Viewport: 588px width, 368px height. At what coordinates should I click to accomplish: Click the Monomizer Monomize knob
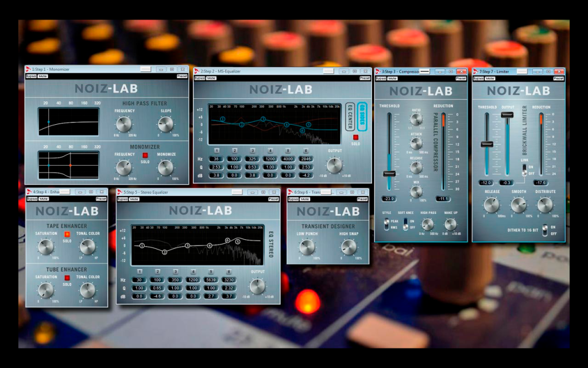pyautogui.click(x=166, y=167)
